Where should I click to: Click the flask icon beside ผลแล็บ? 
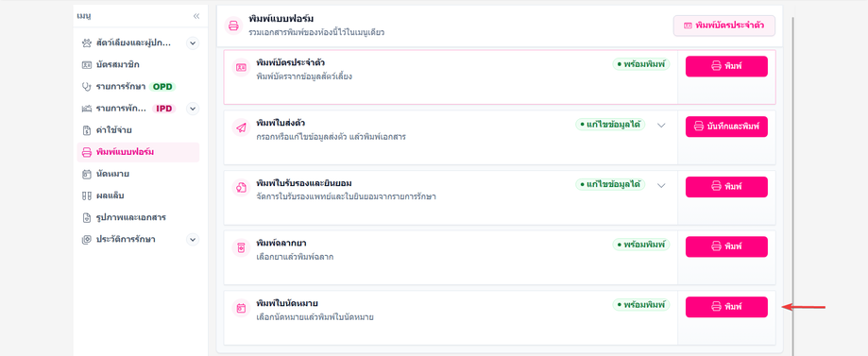coord(86,195)
